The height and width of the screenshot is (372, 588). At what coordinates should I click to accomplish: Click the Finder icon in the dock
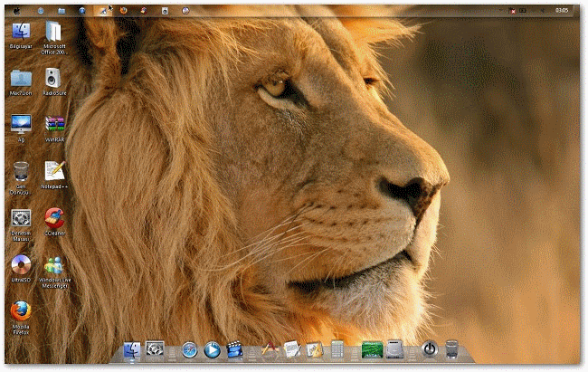tap(132, 349)
